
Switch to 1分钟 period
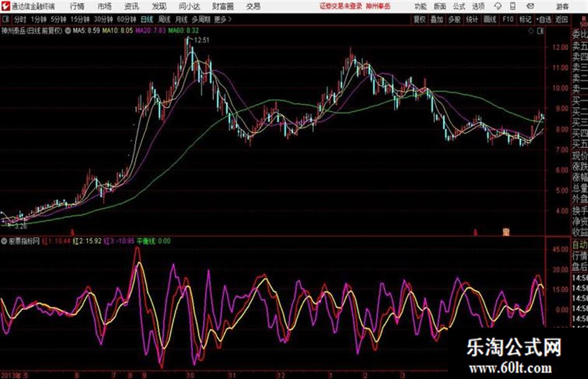38,19
